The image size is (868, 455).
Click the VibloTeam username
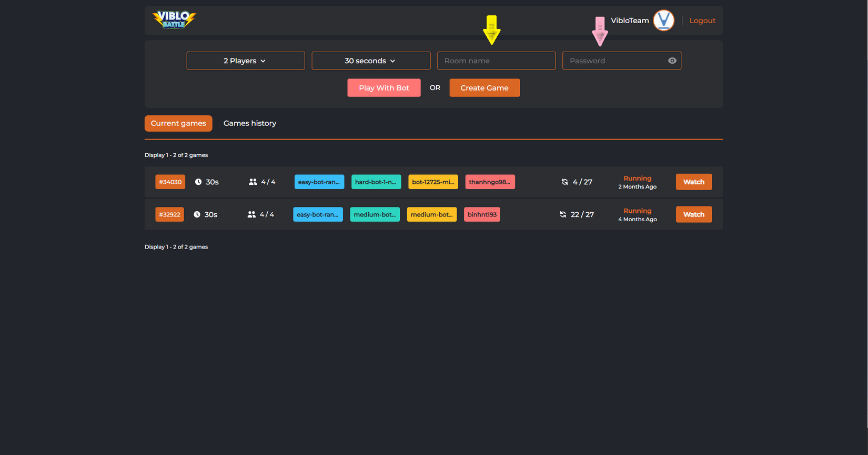(630, 21)
